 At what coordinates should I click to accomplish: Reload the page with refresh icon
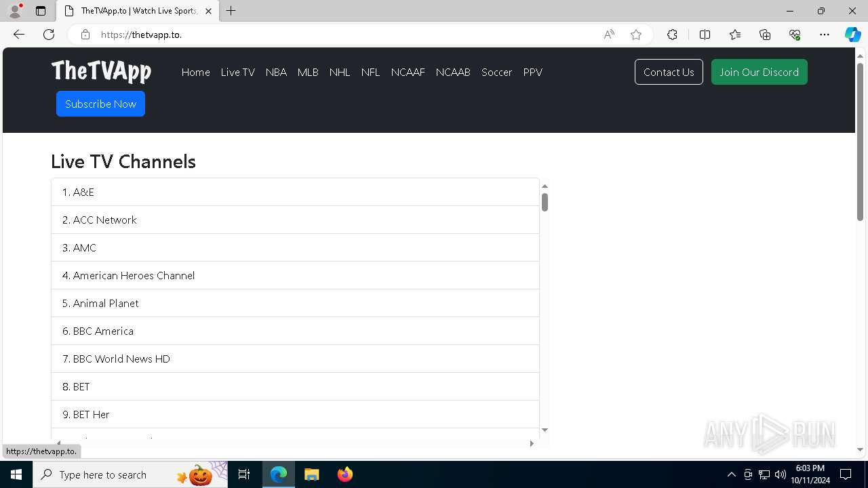pos(49,35)
